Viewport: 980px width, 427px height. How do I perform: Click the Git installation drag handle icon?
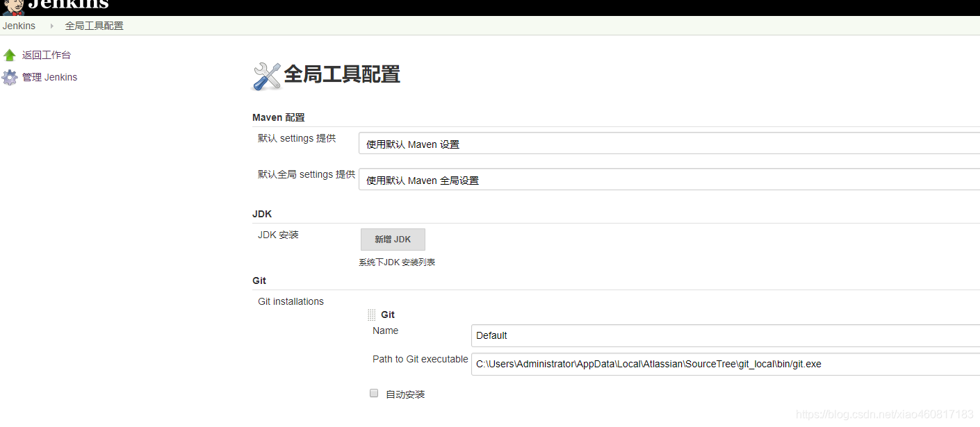pos(372,315)
